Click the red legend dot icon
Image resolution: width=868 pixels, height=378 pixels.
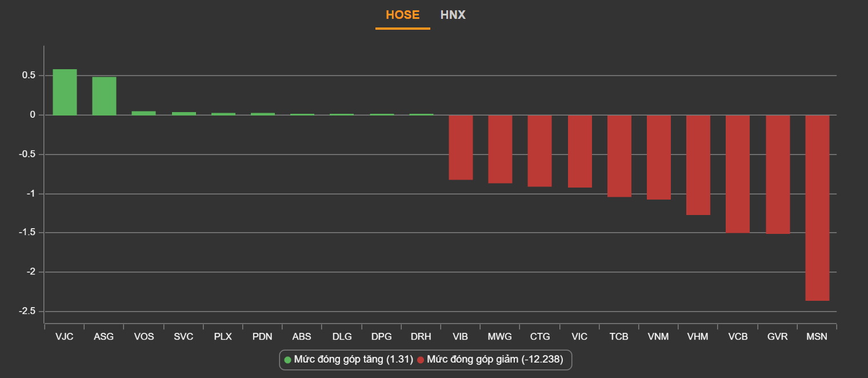(x=421, y=360)
